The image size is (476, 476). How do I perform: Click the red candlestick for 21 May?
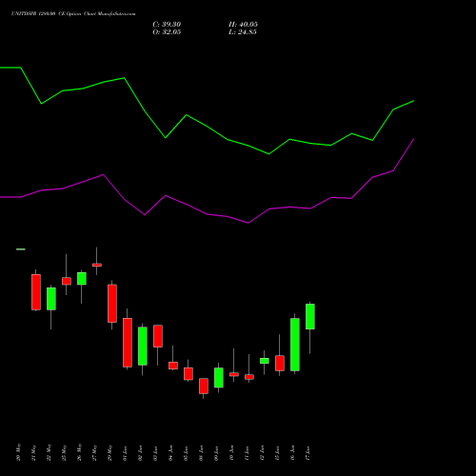(x=36, y=292)
